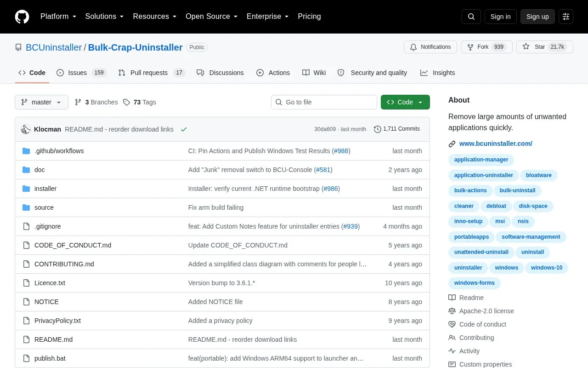Open the master branch dropdown
The image size is (588, 368).
[x=41, y=102]
